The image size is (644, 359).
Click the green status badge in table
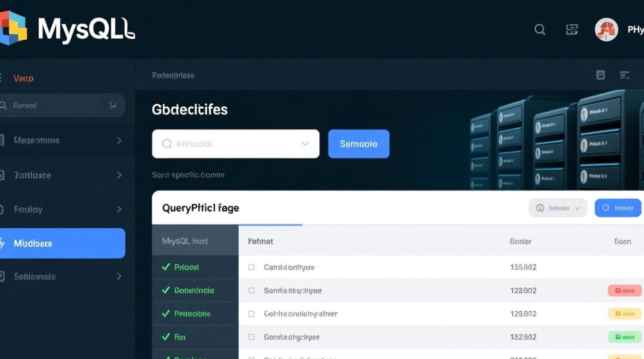[x=624, y=337]
